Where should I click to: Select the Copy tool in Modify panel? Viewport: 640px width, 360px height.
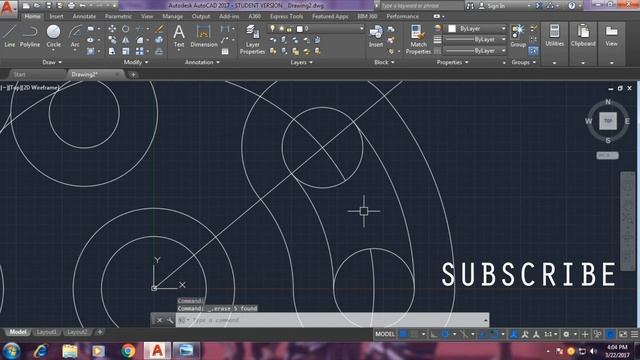tap(112, 40)
